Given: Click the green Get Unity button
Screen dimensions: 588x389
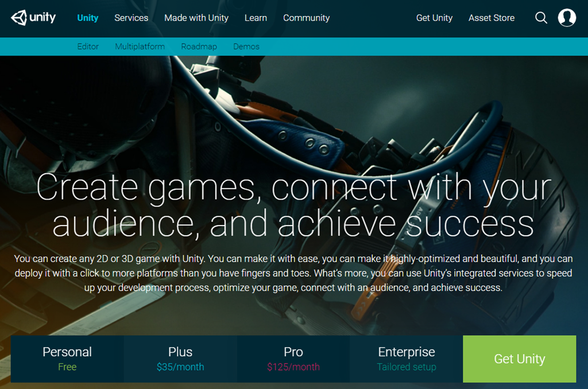Looking at the screenshot, I should 520,359.
